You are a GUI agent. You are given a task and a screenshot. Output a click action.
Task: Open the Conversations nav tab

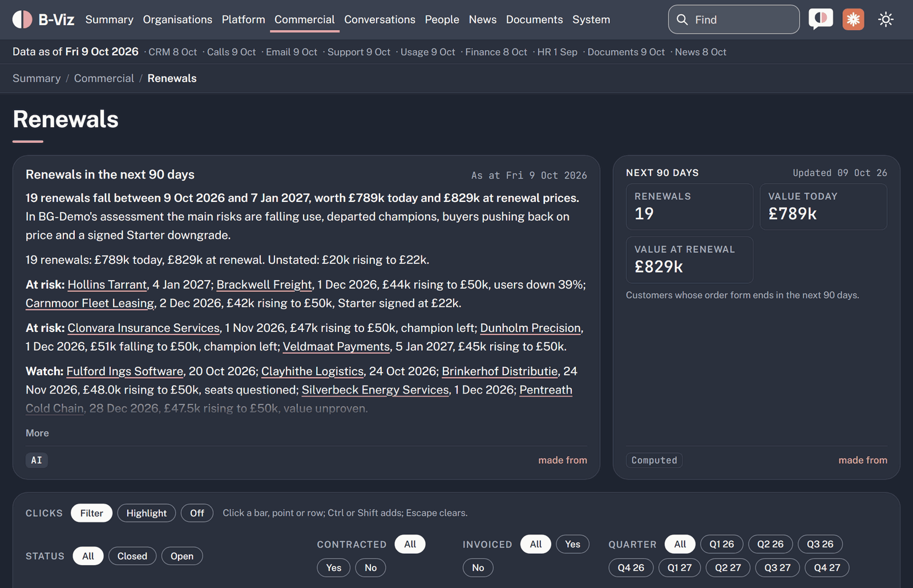380,19
